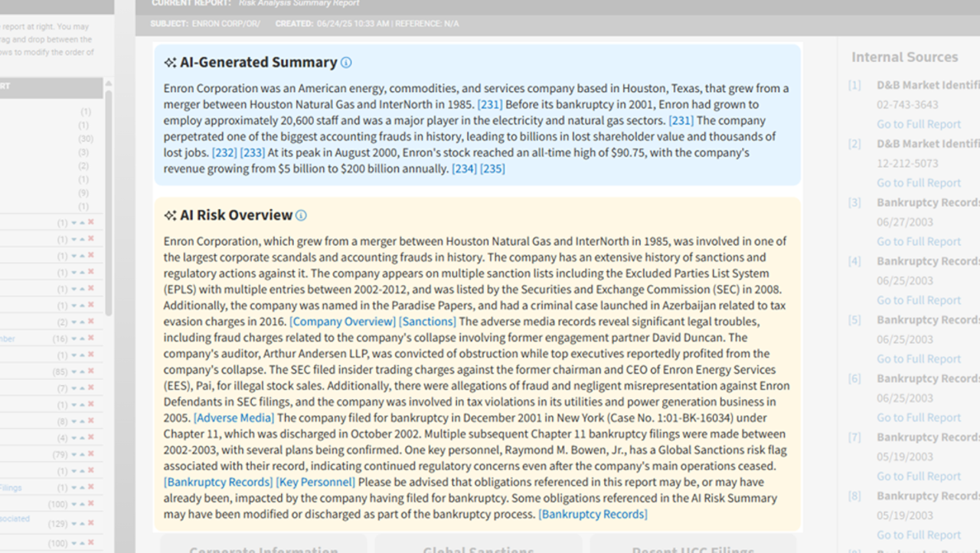The width and height of the screenshot is (980, 553).
Task: Go to Full Report for source [1]
Action: tap(918, 124)
